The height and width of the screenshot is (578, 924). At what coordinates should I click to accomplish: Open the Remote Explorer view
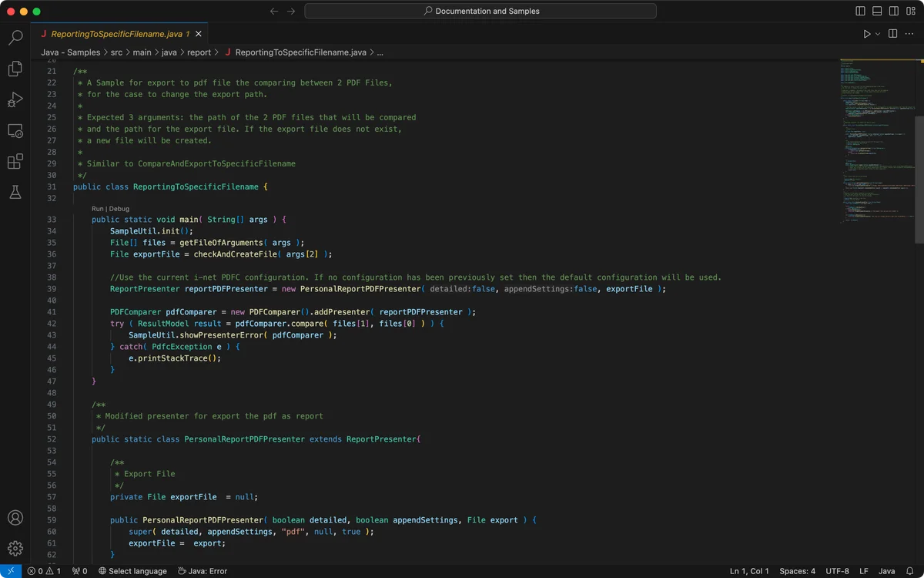[x=15, y=131]
